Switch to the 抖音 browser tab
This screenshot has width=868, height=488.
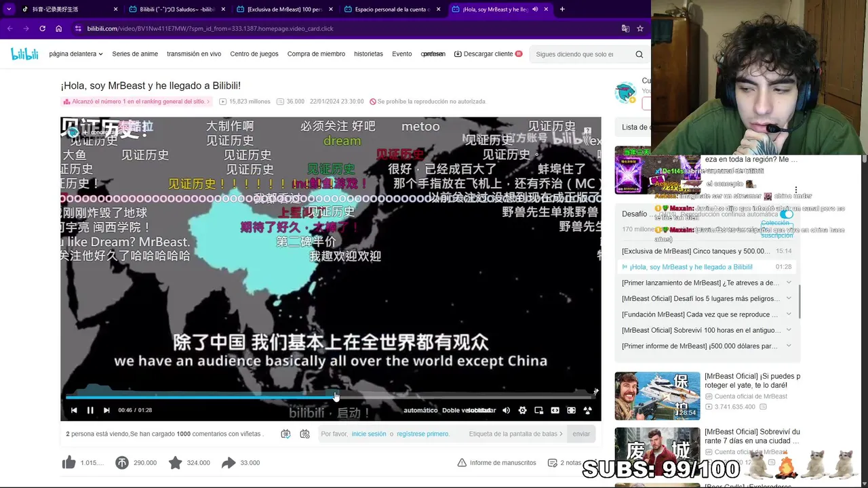(x=68, y=9)
